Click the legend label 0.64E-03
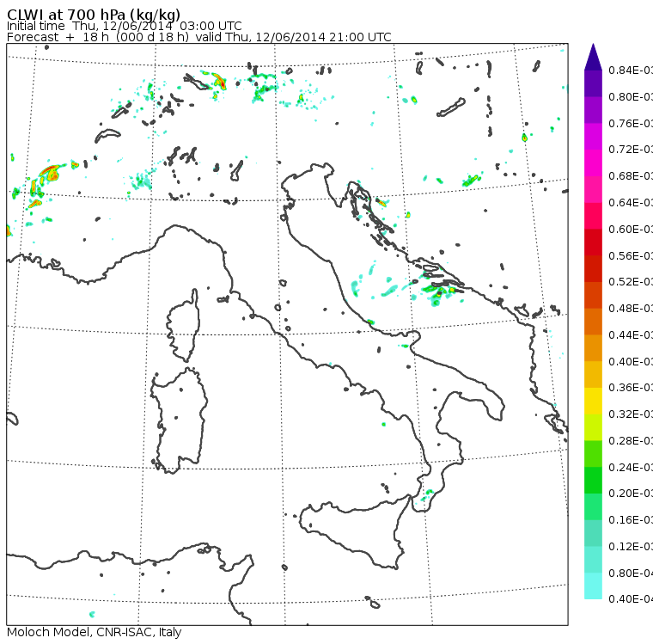The height and width of the screenshot is (644, 653). pyautogui.click(x=631, y=203)
